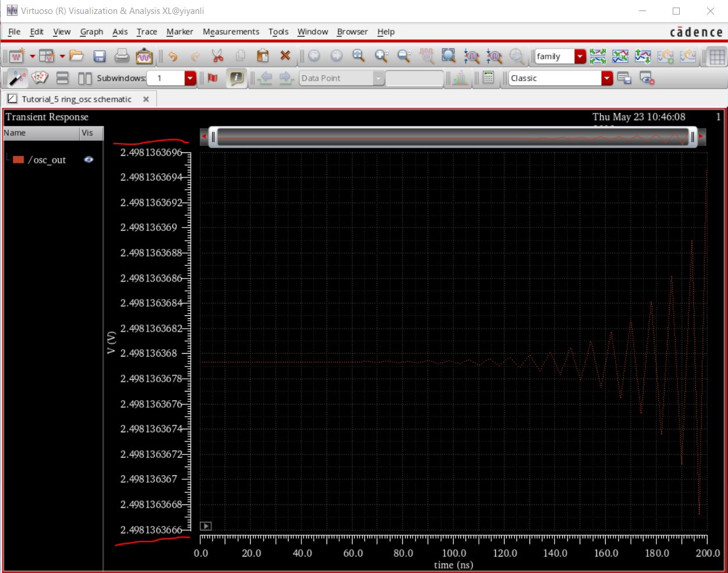728x573 pixels.
Task: Click the Undo arrow icon
Action: click(x=173, y=56)
